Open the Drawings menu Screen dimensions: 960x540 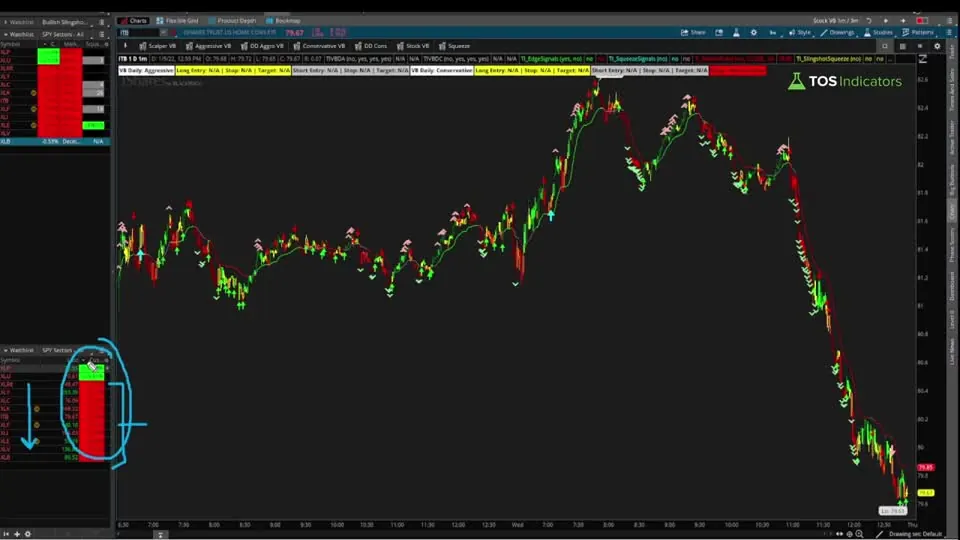click(x=837, y=32)
